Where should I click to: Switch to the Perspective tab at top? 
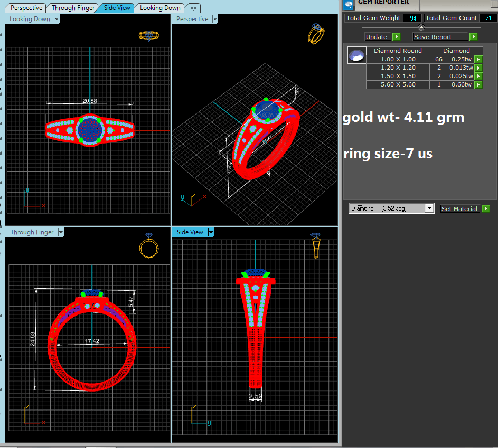coord(26,8)
